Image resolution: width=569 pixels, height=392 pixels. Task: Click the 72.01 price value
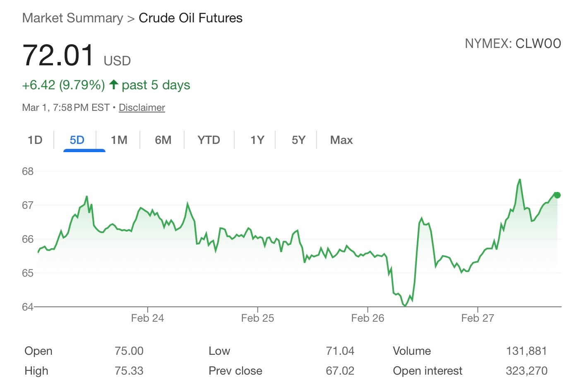[x=58, y=55]
